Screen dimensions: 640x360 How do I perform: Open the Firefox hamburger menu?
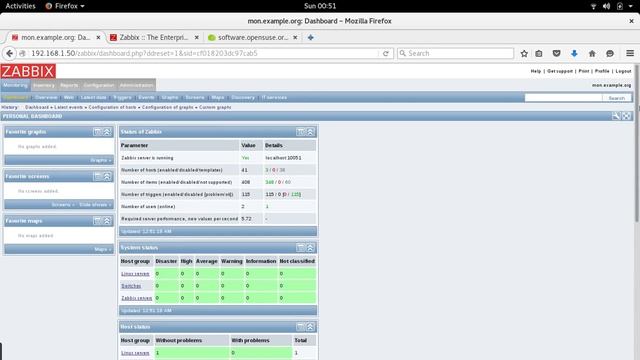[630, 53]
